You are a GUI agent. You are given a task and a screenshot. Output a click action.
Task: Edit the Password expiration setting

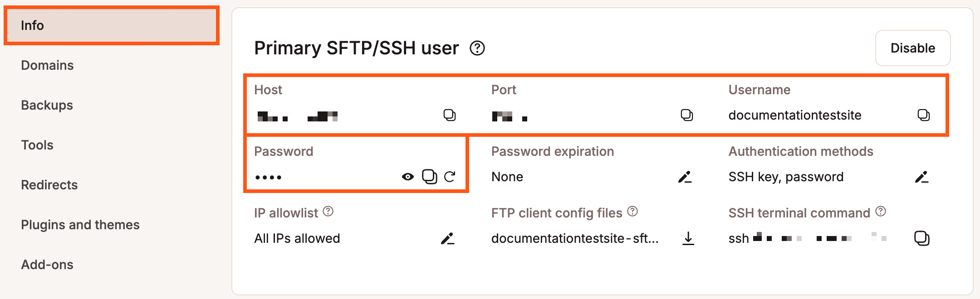coord(685,177)
